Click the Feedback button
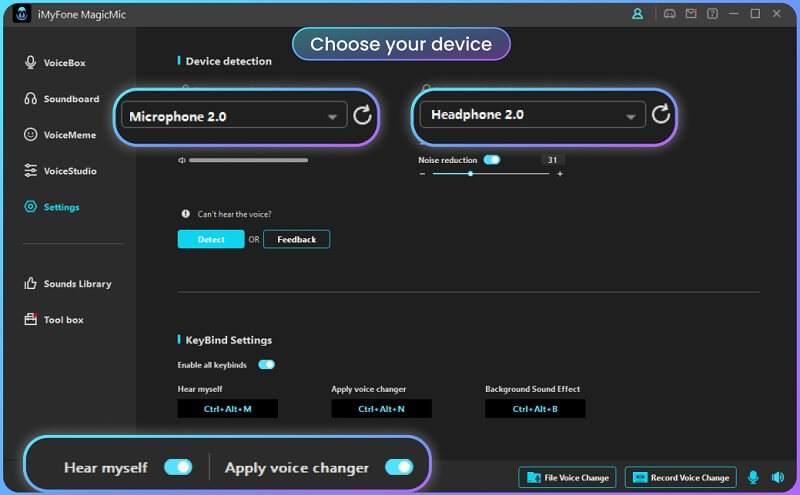Screen dimensions: 800x495 (296, 239)
